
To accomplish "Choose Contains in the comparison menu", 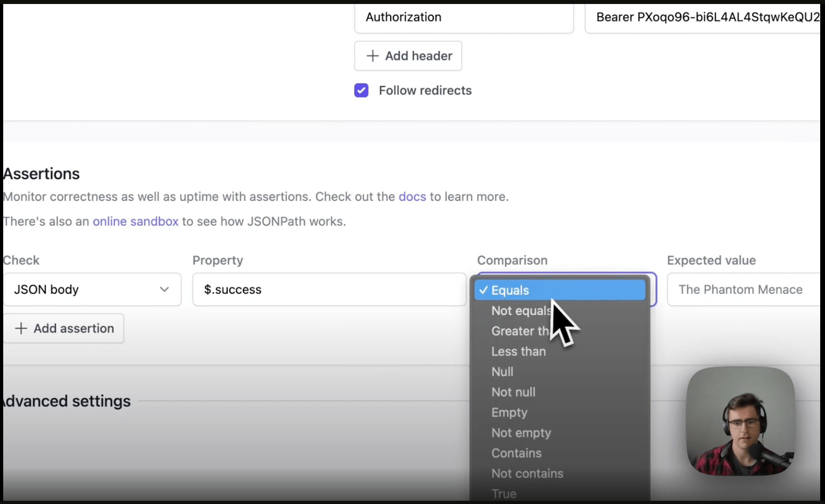I will (516, 453).
